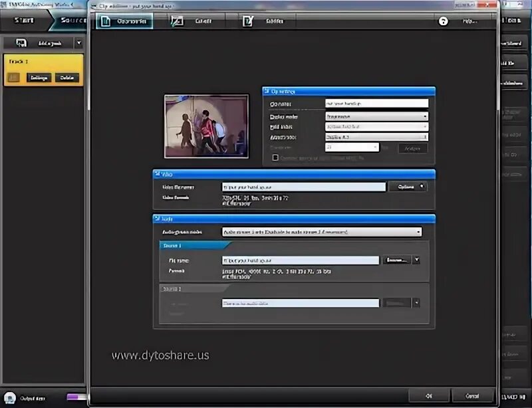Select the Track 1 yellow panel
532x408 pixels.
coord(43,70)
